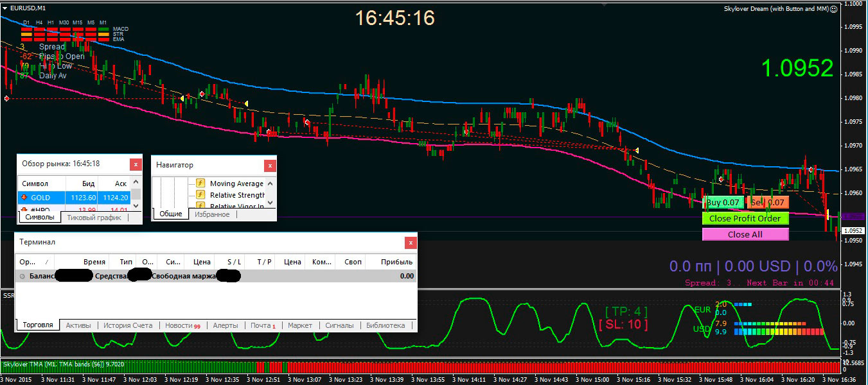Click the Sell 0.07 button on chart
Image resolution: width=868 pixels, height=385 pixels.
768,203
